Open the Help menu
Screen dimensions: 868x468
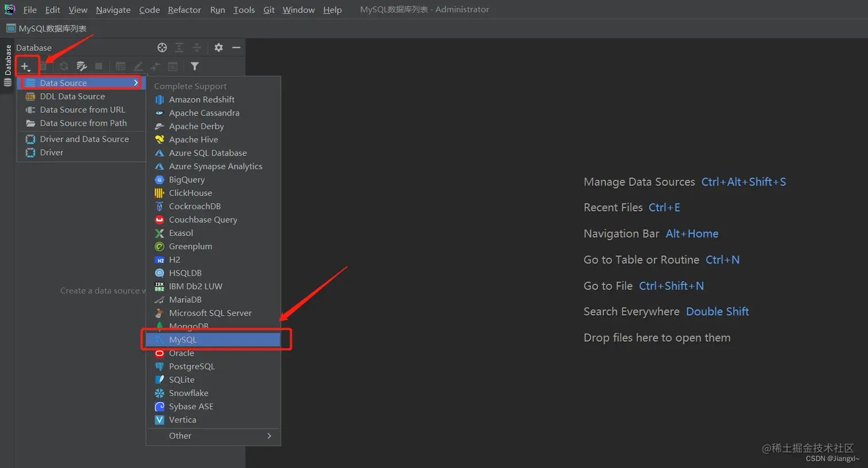click(332, 10)
